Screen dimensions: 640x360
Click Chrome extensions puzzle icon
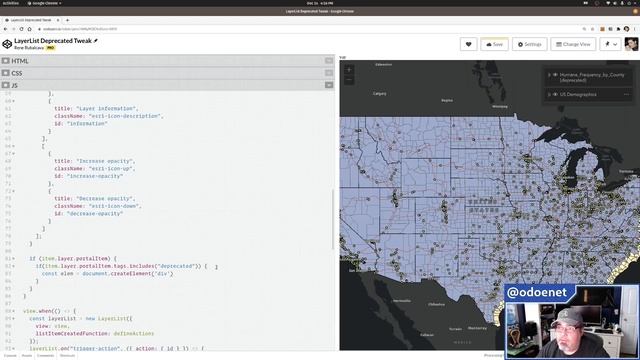coord(618,29)
